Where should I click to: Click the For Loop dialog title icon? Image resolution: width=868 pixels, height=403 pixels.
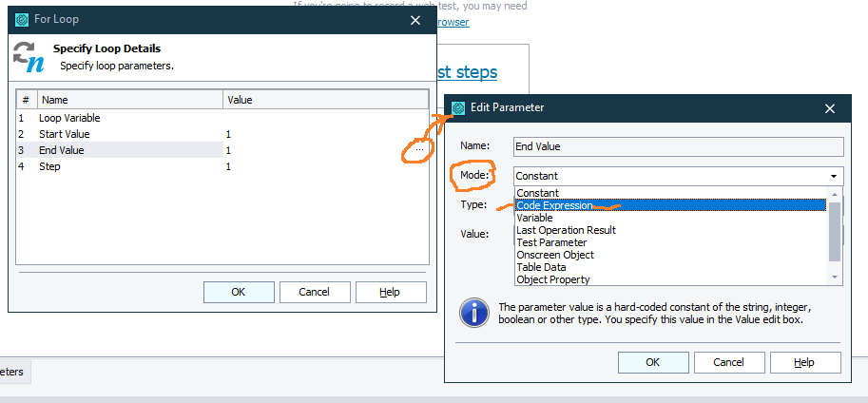22,19
